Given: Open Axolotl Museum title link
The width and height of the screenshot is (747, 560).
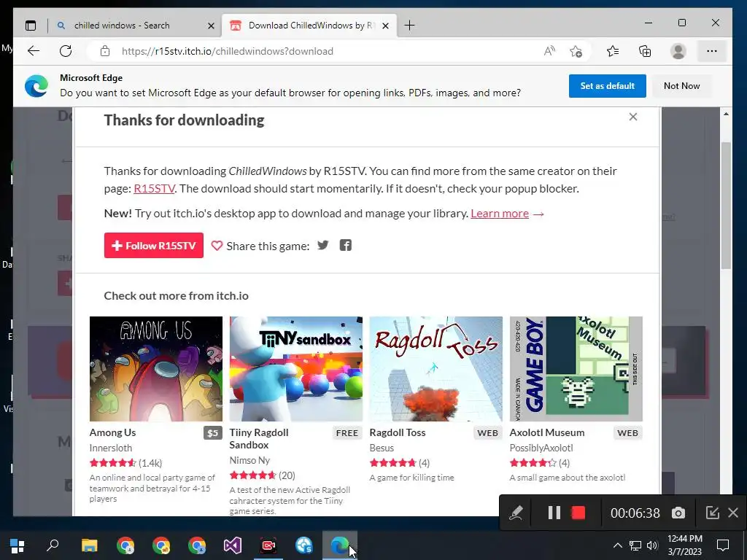Looking at the screenshot, I should pyautogui.click(x=547, y=432).
